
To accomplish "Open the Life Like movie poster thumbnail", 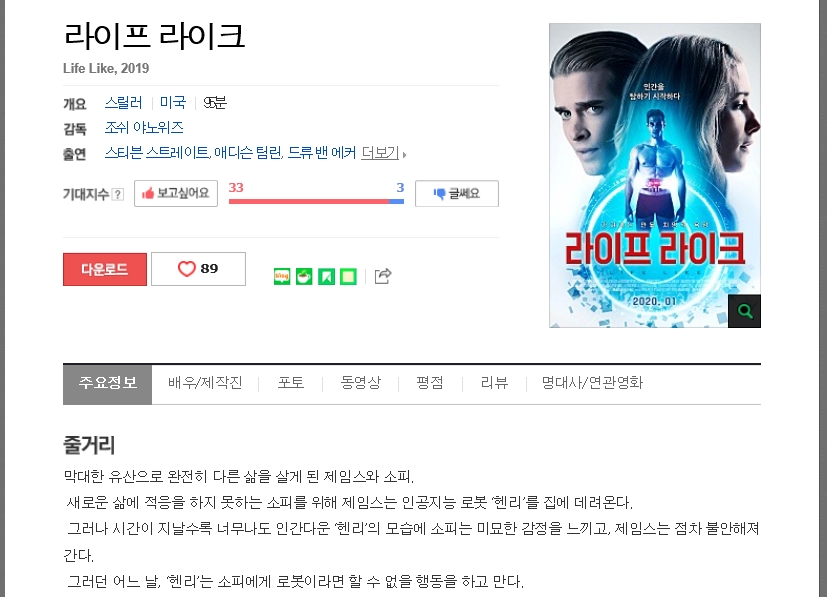I will (x=655, y=175).
